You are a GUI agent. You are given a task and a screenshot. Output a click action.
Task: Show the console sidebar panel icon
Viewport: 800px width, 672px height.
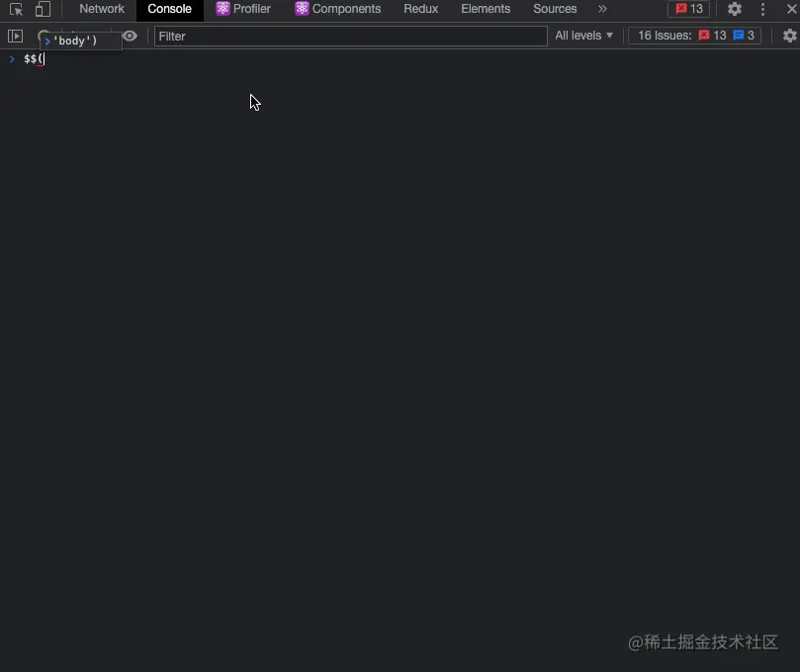(x=15, y=37)
